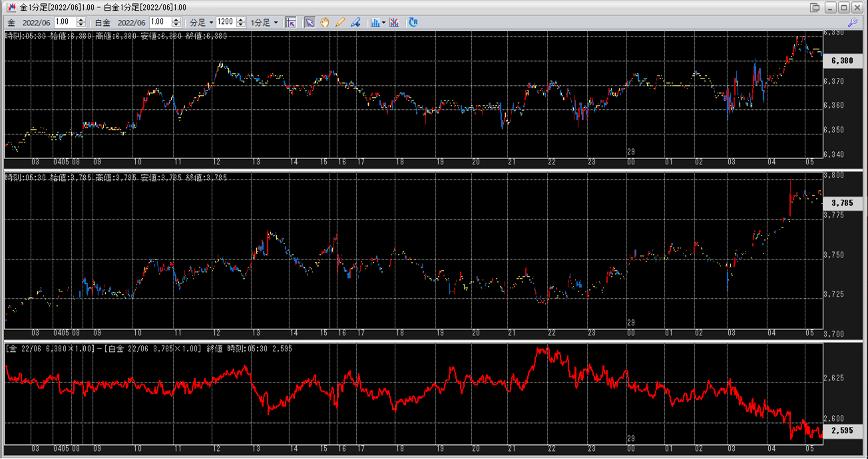Viewport: 868px width, 459px height.
Task: Toggle the crosshair scale cursor button
Action: (290, 22)
